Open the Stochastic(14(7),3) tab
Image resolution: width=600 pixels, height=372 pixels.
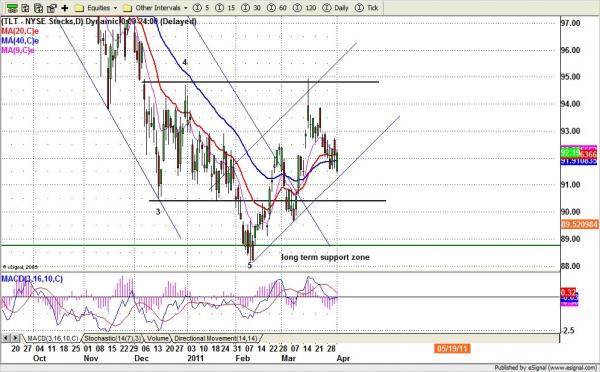tap(113, 338)
